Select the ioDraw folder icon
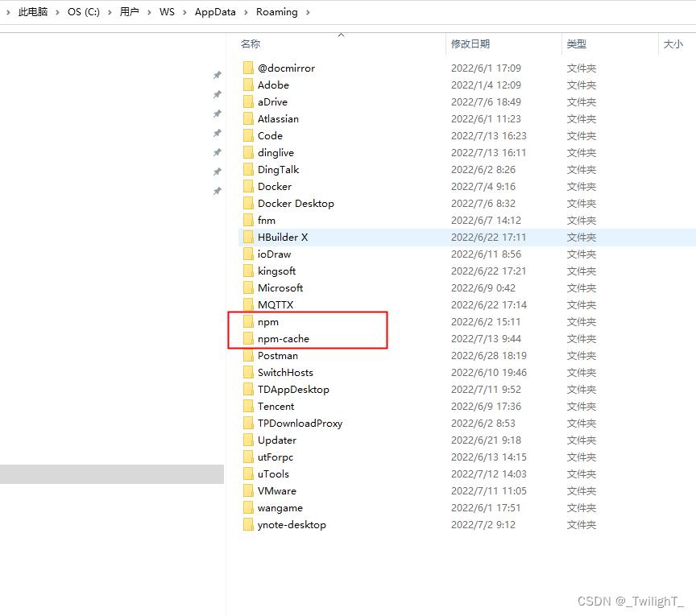Image resolution: width=696 pixels, height=616 pixels. tap(248, 254)
